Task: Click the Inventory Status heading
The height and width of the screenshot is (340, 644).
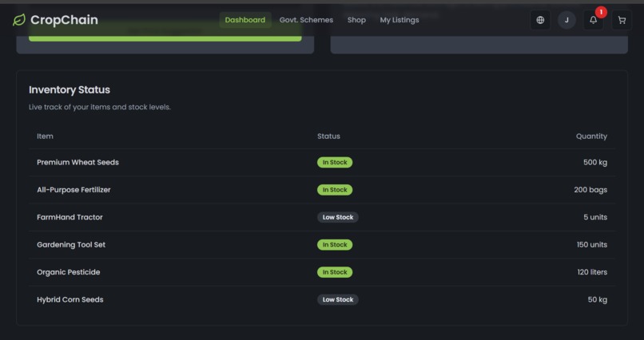Action: pos(70,90)
